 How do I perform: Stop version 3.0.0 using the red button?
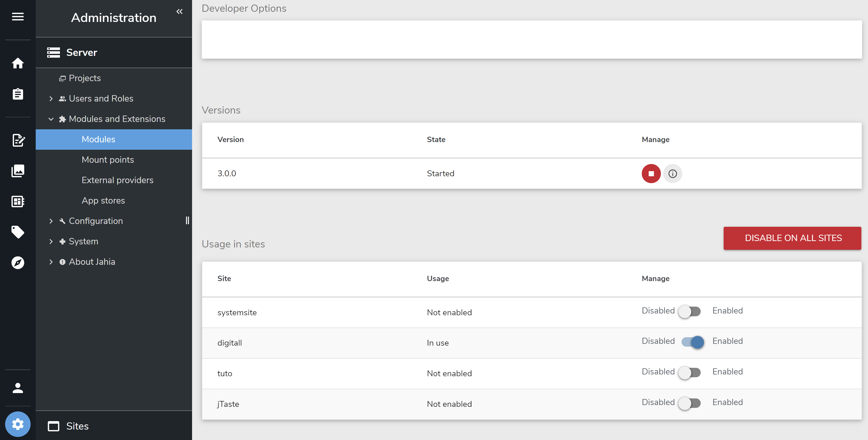[651, 173]
